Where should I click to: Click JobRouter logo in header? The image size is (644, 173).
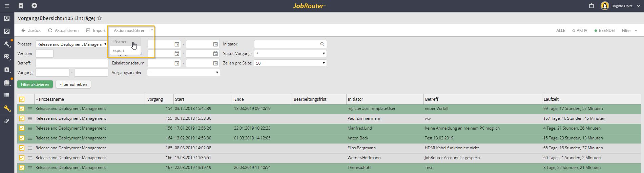pos(309,6)
